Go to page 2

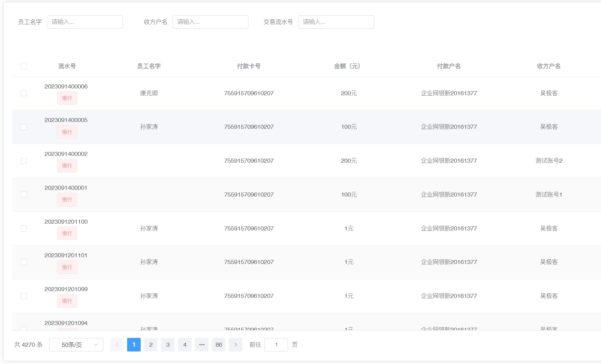(151, 345)
